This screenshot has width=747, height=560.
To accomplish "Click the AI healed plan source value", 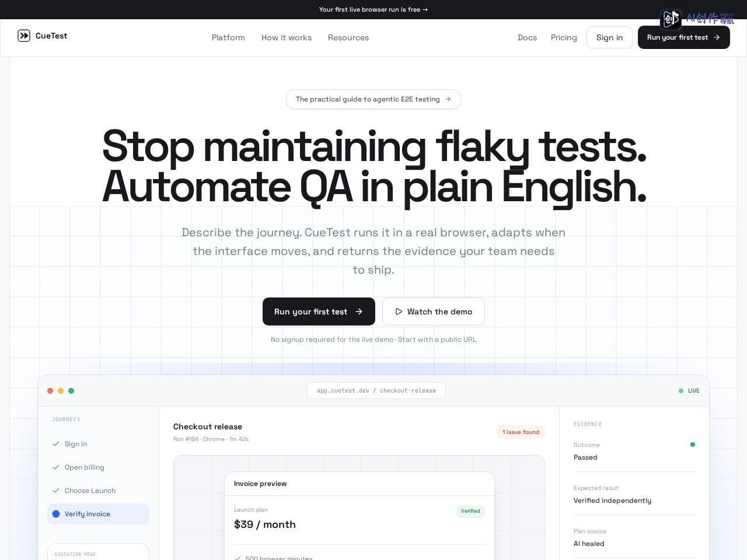I will pos(589,544).
